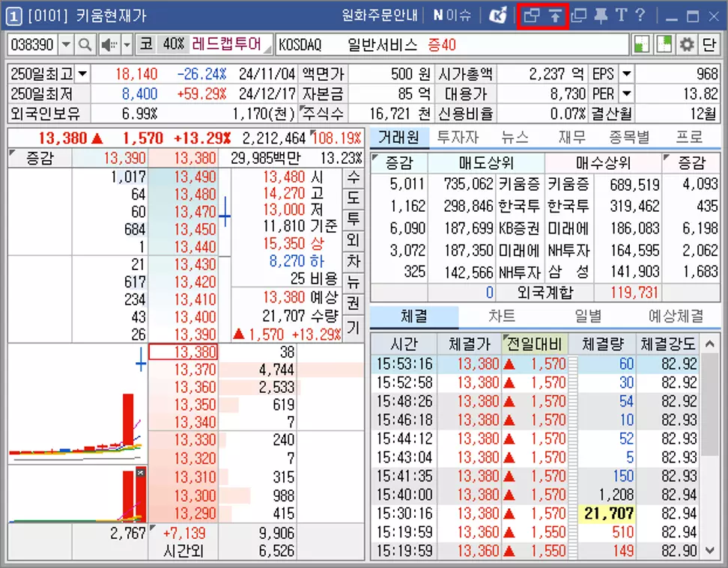Switch to the 재무 tab
The image size is (728, 568).
pos(572,138)
